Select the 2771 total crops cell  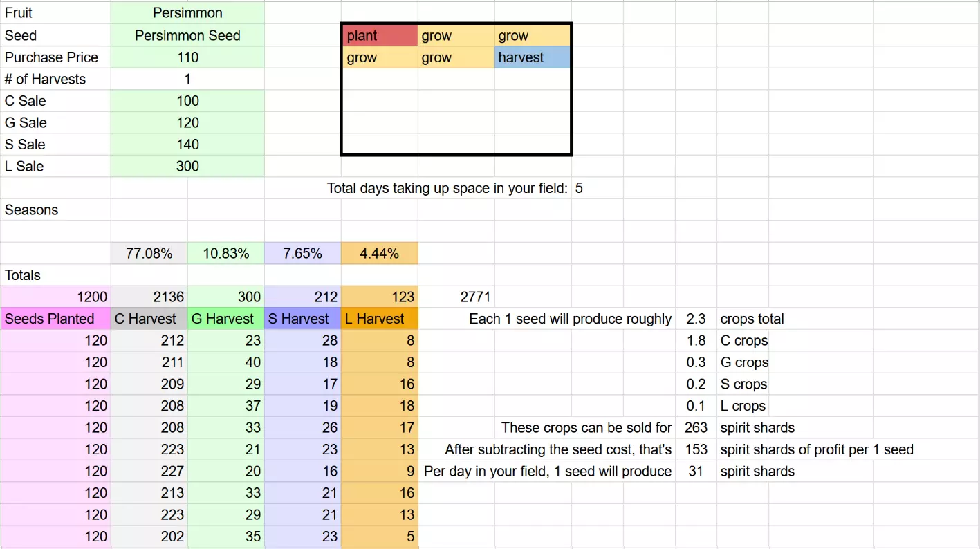[475, 297]
